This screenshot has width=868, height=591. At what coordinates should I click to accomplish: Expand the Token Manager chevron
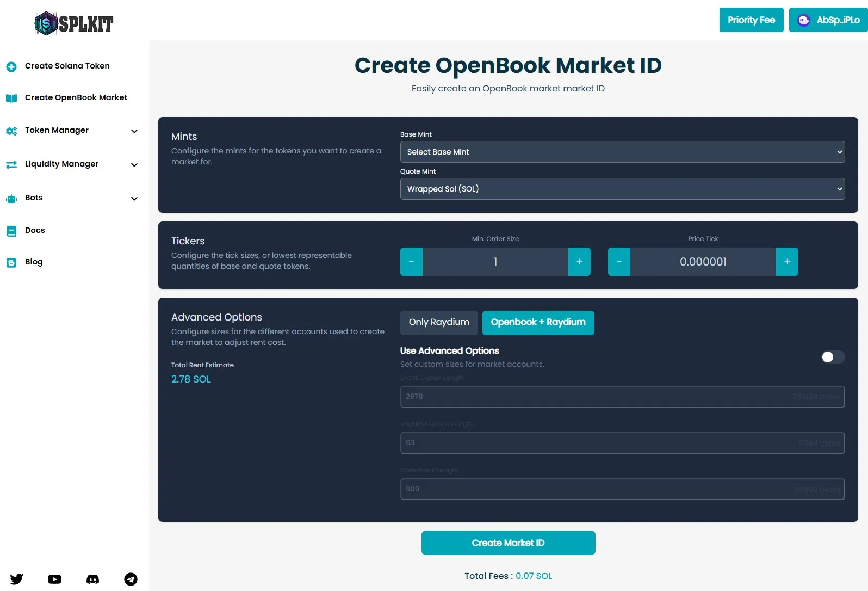point(134,131)
